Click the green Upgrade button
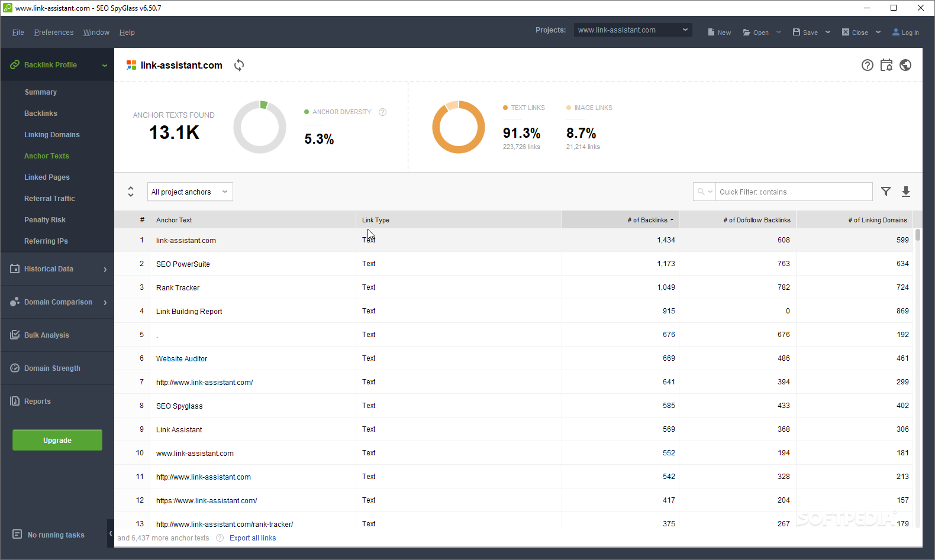The image size is (935, 560). [57, 440]
